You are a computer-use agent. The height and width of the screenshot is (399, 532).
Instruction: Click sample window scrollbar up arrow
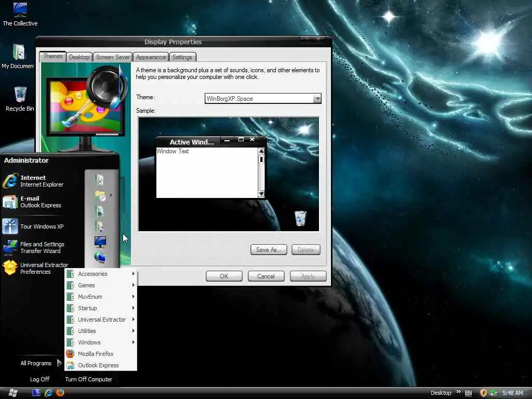tap(261, 151)
